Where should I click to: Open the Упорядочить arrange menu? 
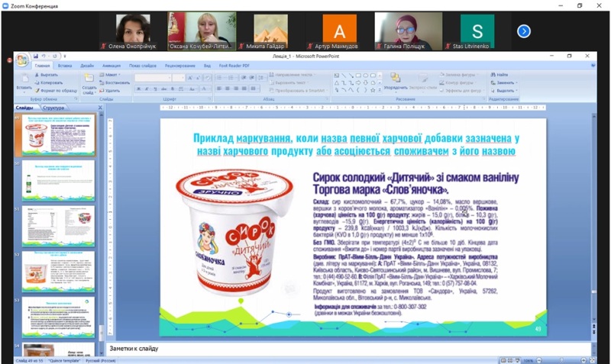click(x=396, y=82)
